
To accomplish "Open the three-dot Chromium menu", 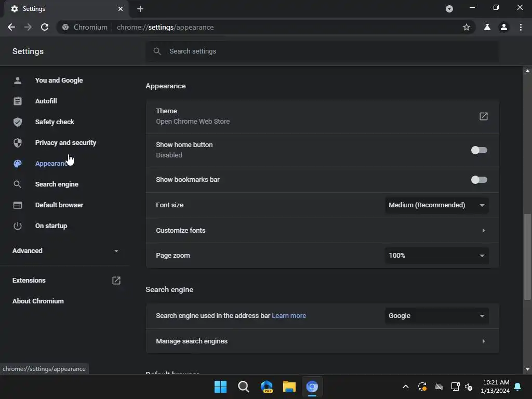I will 521,27.
